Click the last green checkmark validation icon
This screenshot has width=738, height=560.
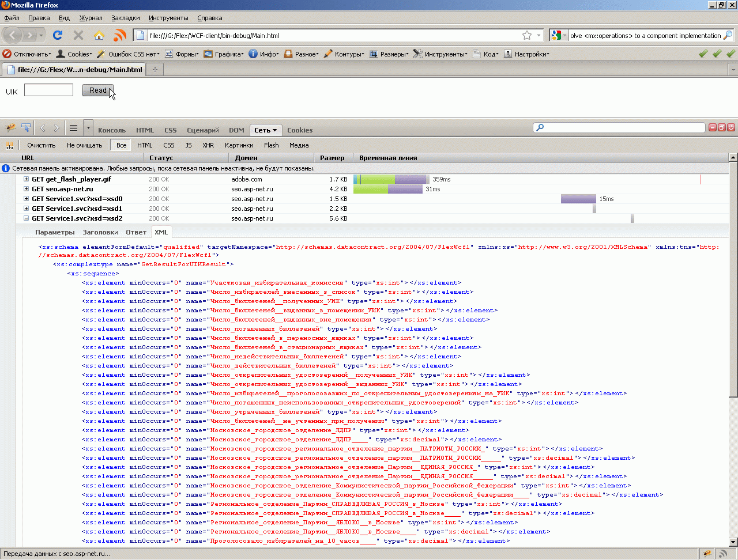click(x=731, y=54)
